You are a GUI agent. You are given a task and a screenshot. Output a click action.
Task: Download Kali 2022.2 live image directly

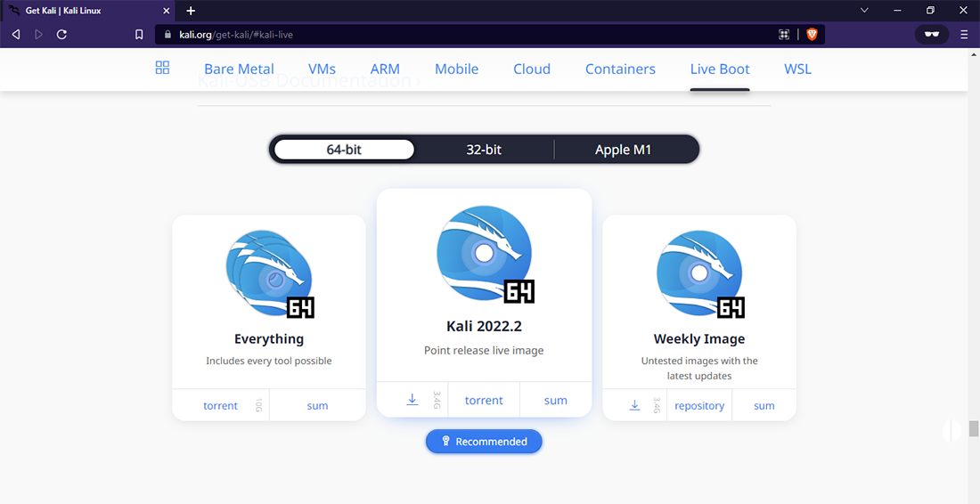point(412,400)
